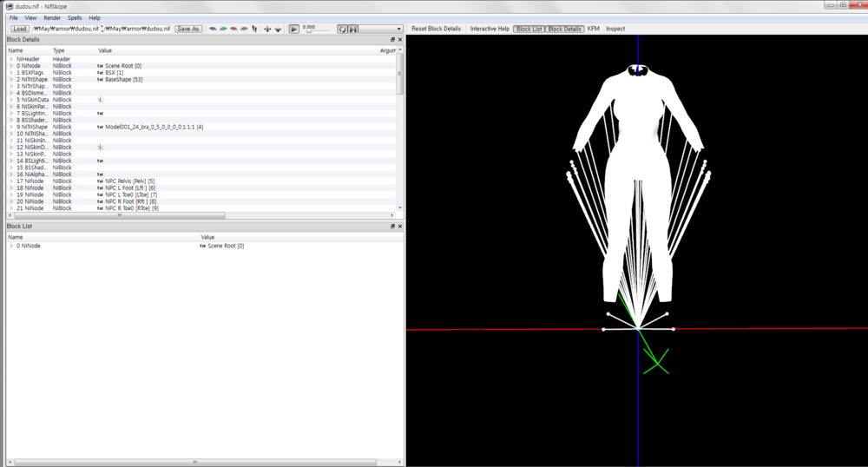Viewport: 868px width, 467px height.
Task: Select the red view-direction icon
Action: (233, 29)
